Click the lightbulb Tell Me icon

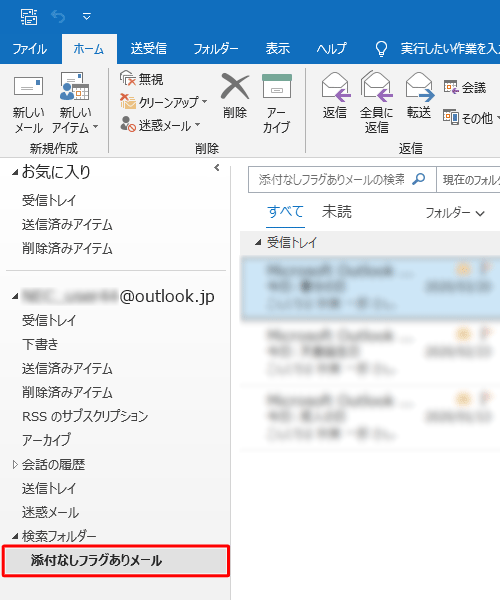click(x=381, y=49)
